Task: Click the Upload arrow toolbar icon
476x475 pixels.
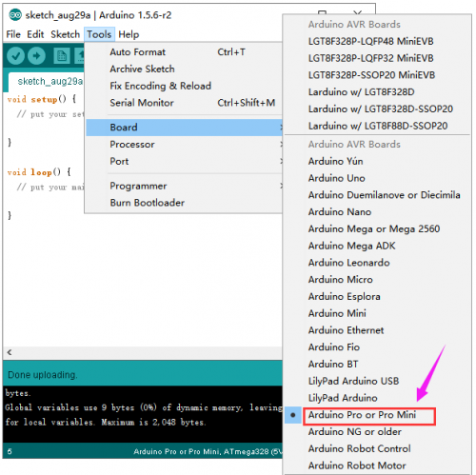Action: click(x=36, y=56)
